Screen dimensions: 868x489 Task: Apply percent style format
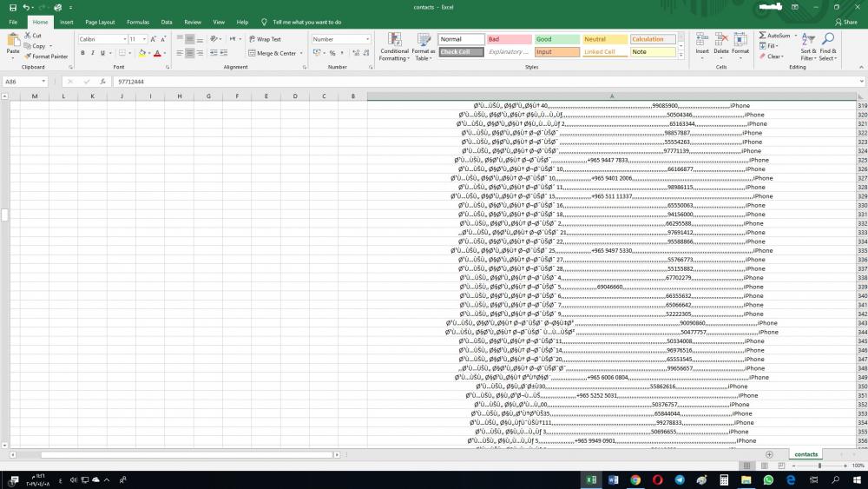(x=332, y=53)
